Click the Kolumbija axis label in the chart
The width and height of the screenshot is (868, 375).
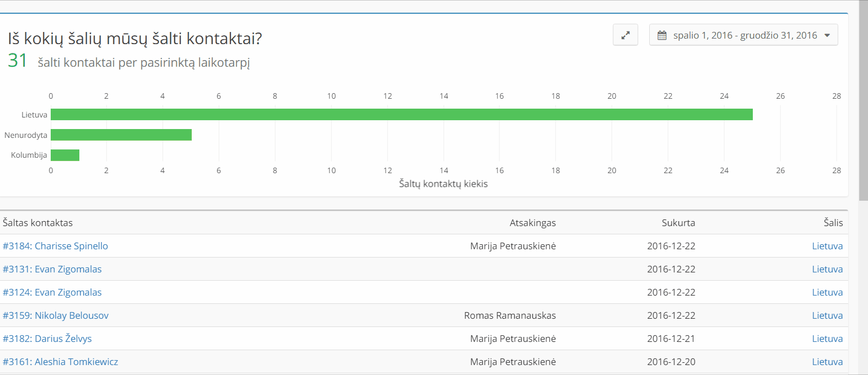tap(29, 155)
